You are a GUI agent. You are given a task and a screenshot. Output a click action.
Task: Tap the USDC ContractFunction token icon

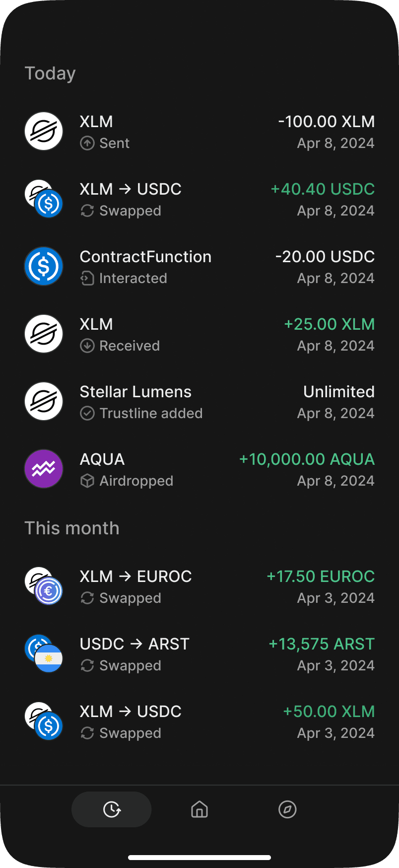click(x=44, y=266)
